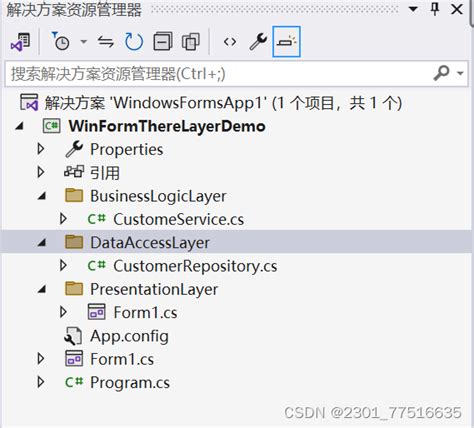Viewport: 474px width, 428px height.
Task: Refresh the Solution Explorer
Action: 134,42
